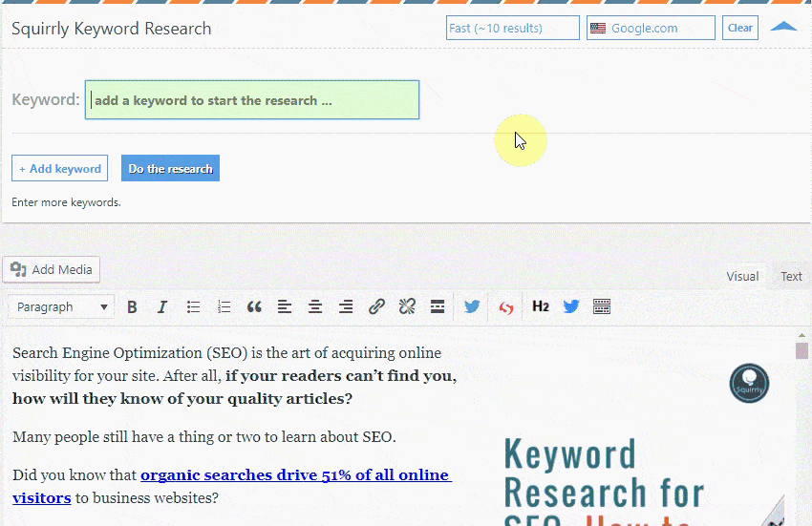This screenshot has height=526, width=812.
Task: Click the Twitter icon beside H2
Action: 571,306
